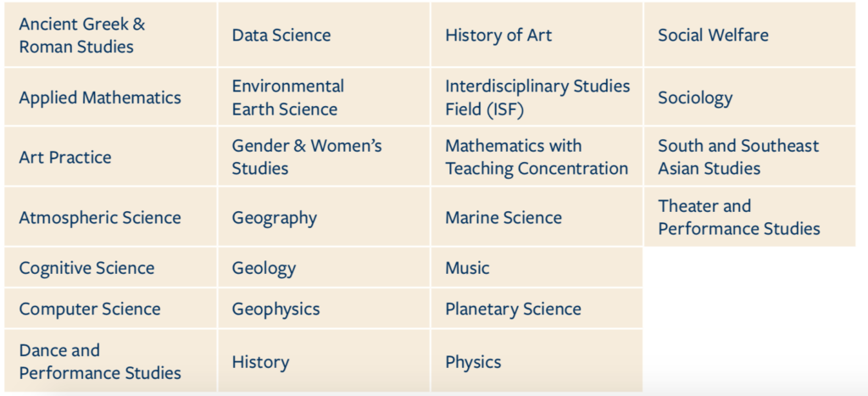The height and width of the screenshot is (396, 868).
Task: Select the Data Science major
Action: [324, 35]
